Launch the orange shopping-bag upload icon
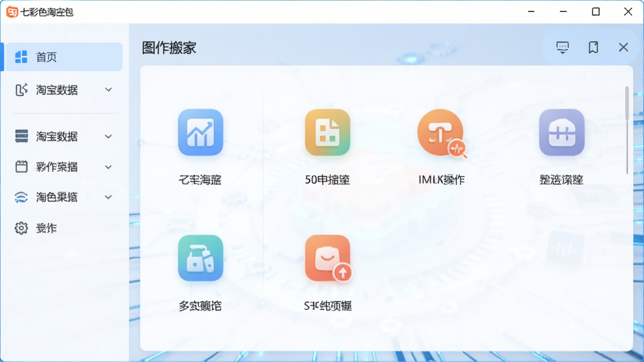Screen dimensions: 644x362 click(x=328, y=258)
